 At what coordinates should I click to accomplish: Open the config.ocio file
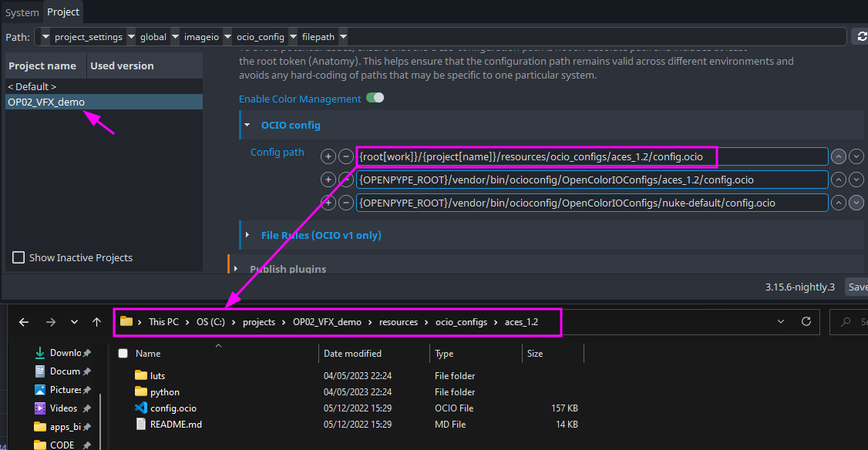[173, 408]
